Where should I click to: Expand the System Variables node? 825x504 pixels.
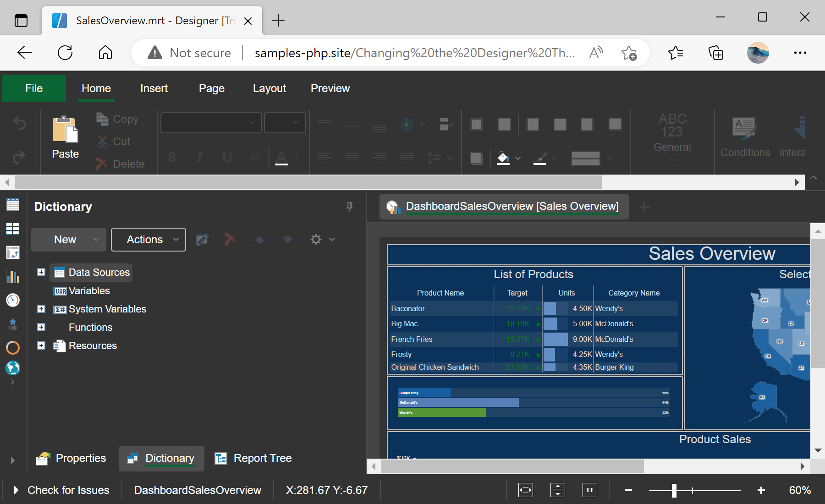tap(41, 309)
